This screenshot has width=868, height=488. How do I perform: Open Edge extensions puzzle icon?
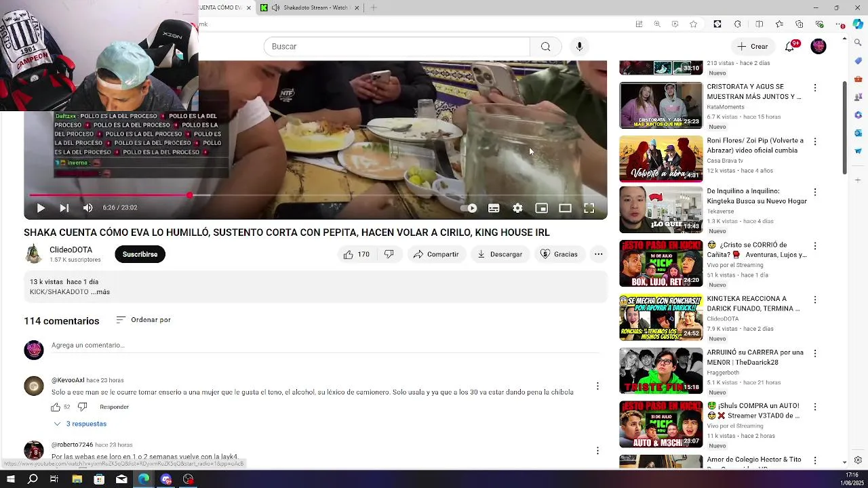pyautogui.click(x=738, y=24)
